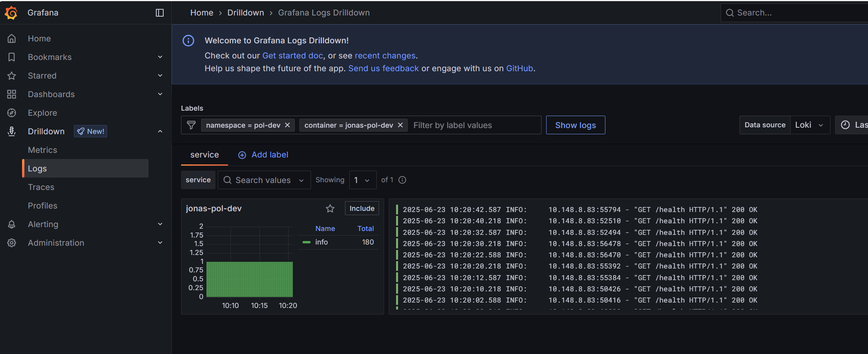Select the service tab

[205, 155]
